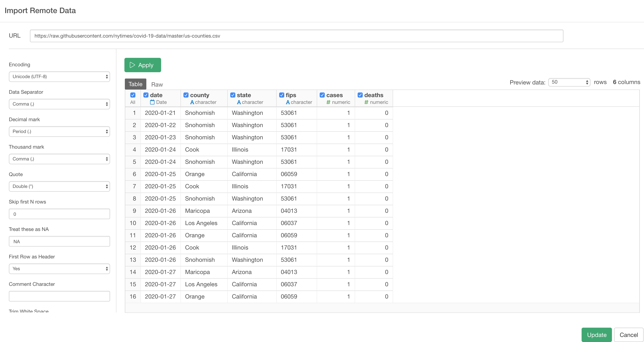This screenshot has height=342, width=644.
Task: Click the character type icon under fips
Action: click(x=288, y=102)
